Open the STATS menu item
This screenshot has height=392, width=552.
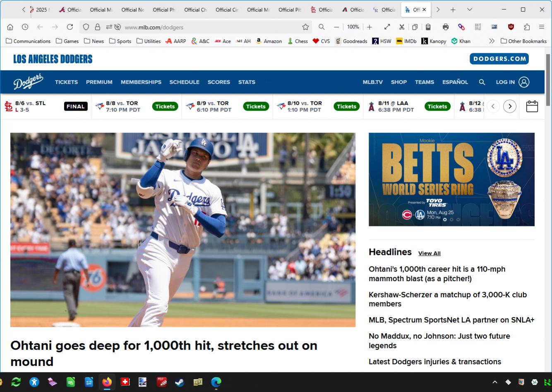(247, 82)
